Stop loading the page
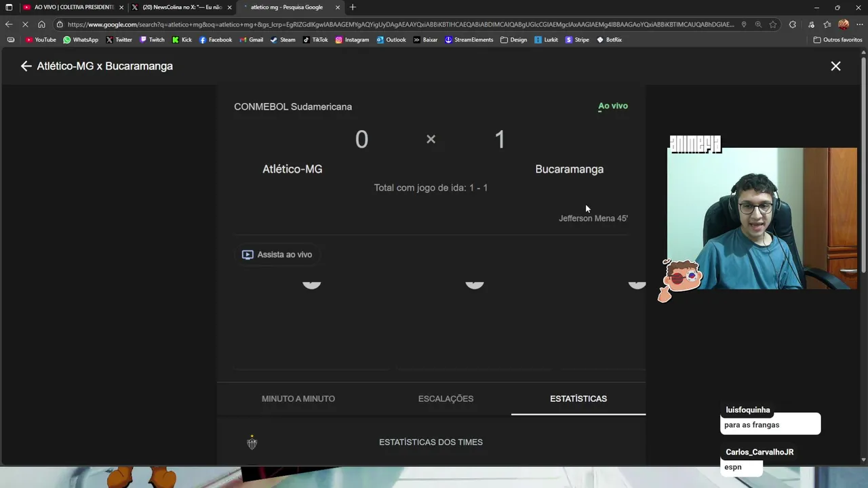This screenshot has width=868, height=488. click(26, 24)
